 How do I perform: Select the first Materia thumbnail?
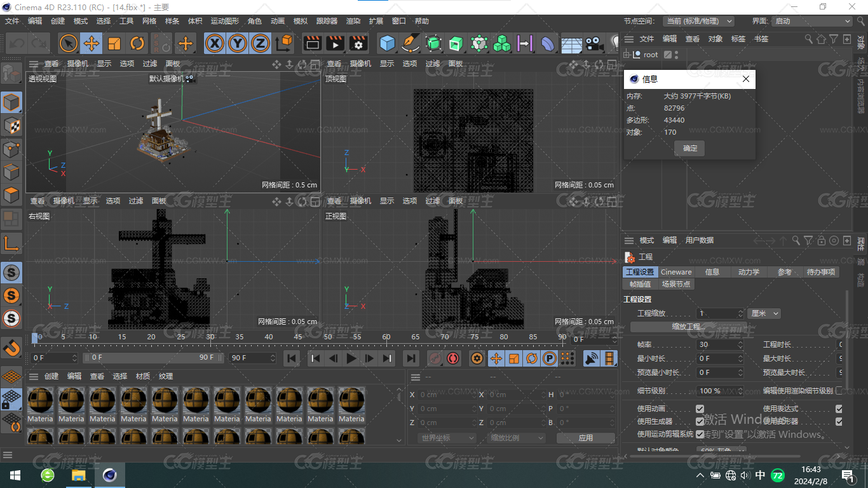40,405
